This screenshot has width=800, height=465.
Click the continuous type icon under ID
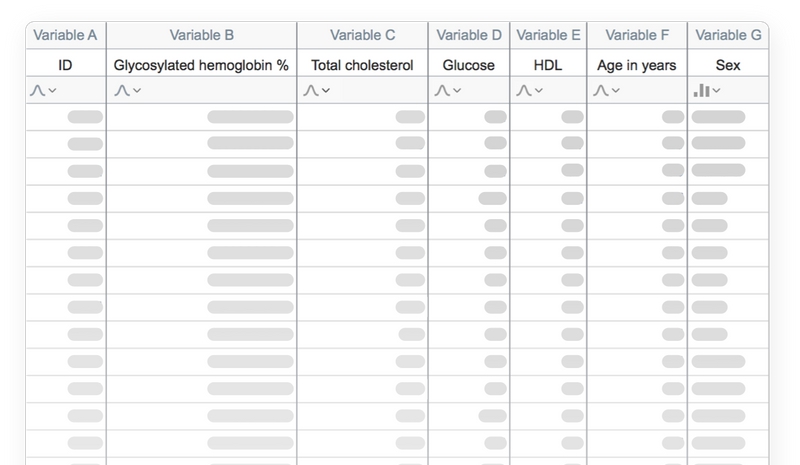(37, 90)
